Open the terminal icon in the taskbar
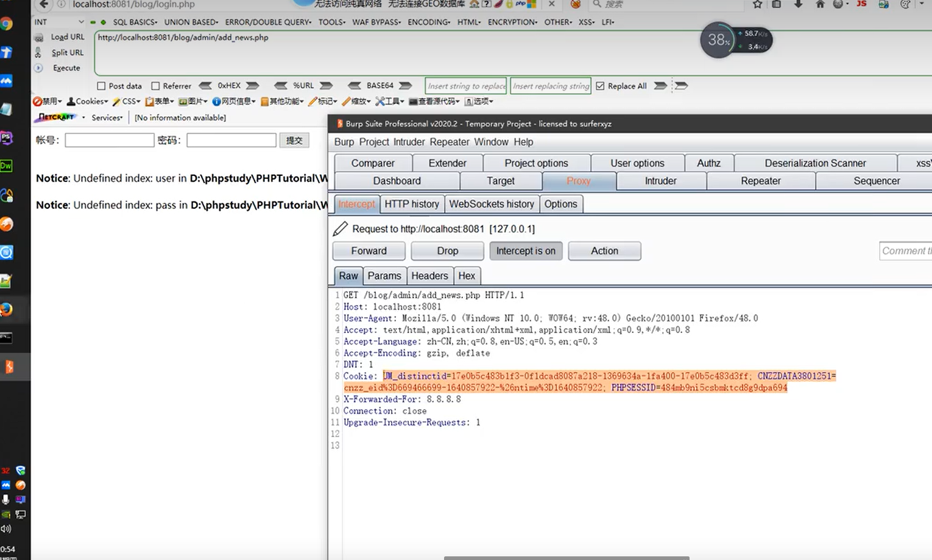Viewport: 932px width, 560px height. tap(6, 338)
